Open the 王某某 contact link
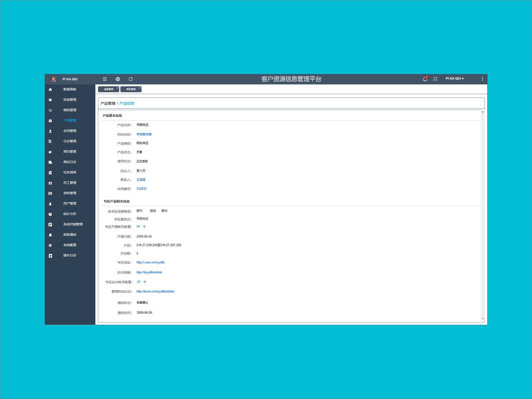 click(x=141, y=180)
